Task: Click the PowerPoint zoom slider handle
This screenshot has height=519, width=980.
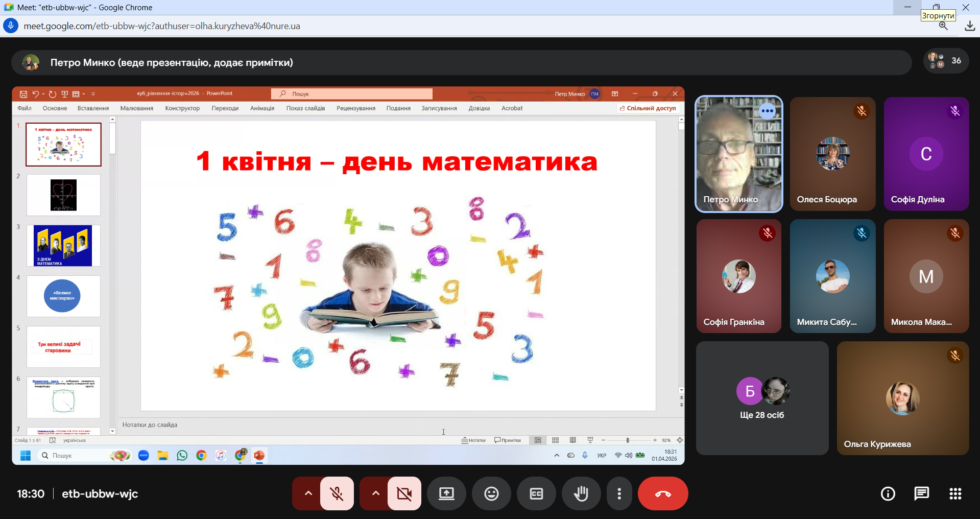Action: point(628,440)
